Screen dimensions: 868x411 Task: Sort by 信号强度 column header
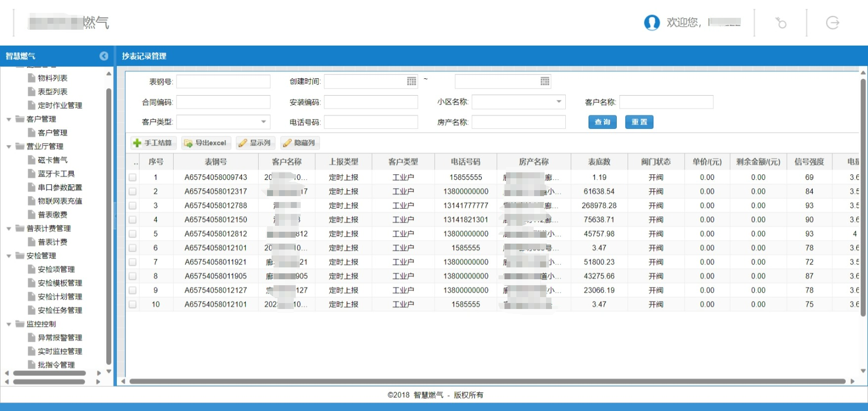tap(809, 162)
